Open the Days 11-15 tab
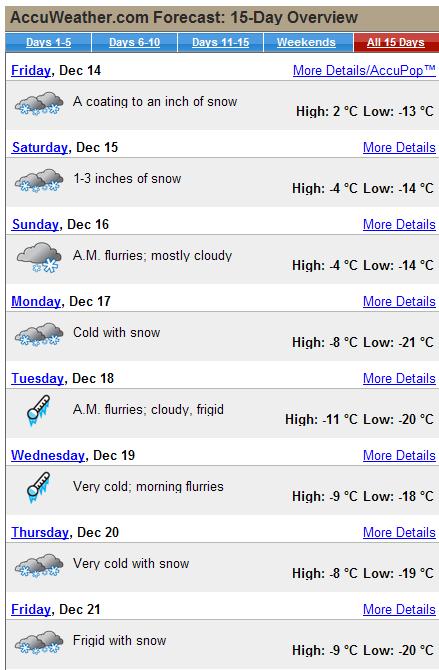The height and width of the screenshot is (670, 439). (221, 42)
